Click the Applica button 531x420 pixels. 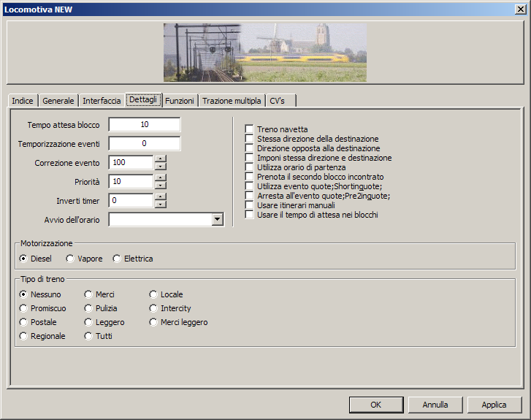[x=494, y=405]
